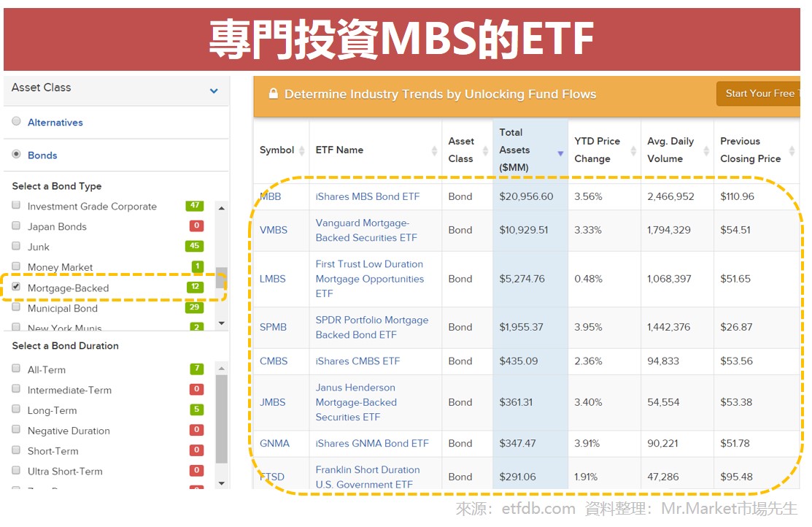Click the green 45 badge next to Junk
The width and height of the screenshot is (812, 527).
195,246
